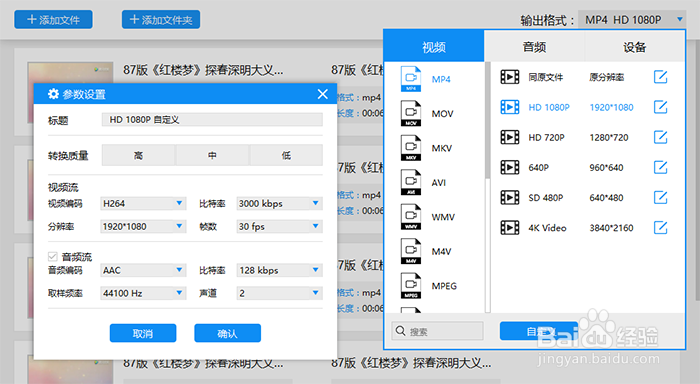The width and height of the screenshot is (700, 384).
Task: Click the film icon for HD 1080P
Action: [509, 107]
